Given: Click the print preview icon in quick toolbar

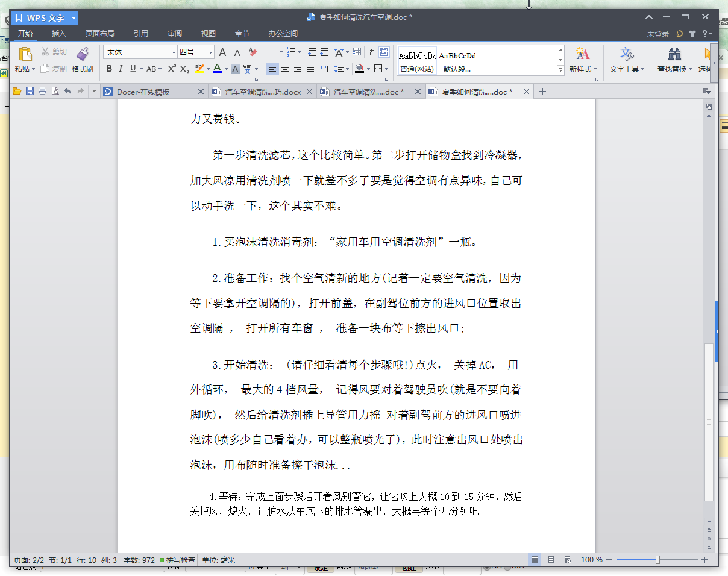Looking at the screenshot, I should pos(55,92).
